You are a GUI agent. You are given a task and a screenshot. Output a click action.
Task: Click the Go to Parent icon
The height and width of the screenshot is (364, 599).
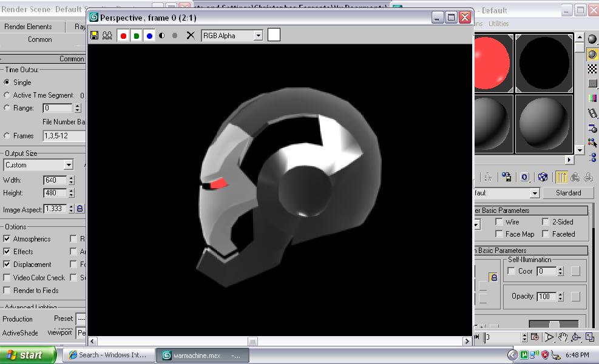tap(575, 177)
